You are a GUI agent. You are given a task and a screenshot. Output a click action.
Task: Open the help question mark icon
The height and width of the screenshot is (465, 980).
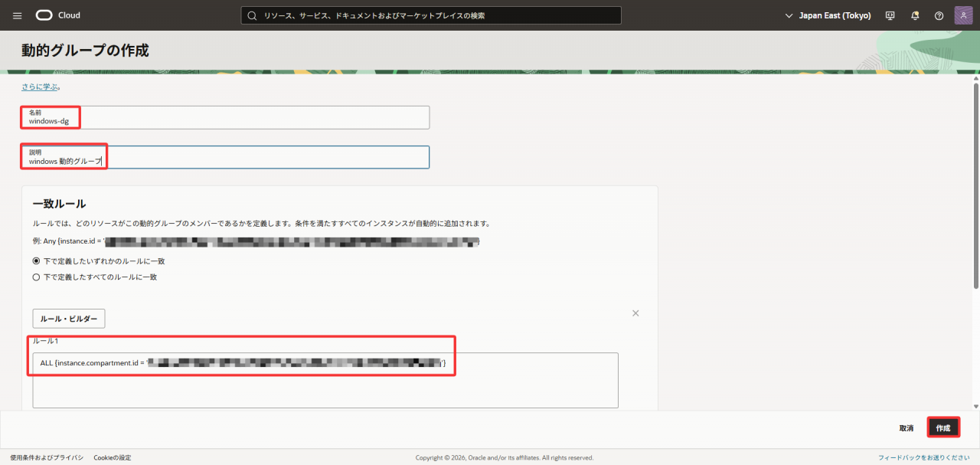(939, 15)
